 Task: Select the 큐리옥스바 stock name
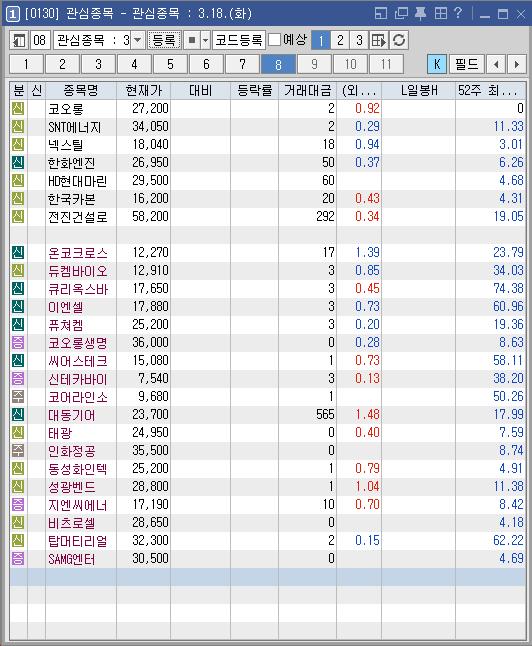point(78,289)
